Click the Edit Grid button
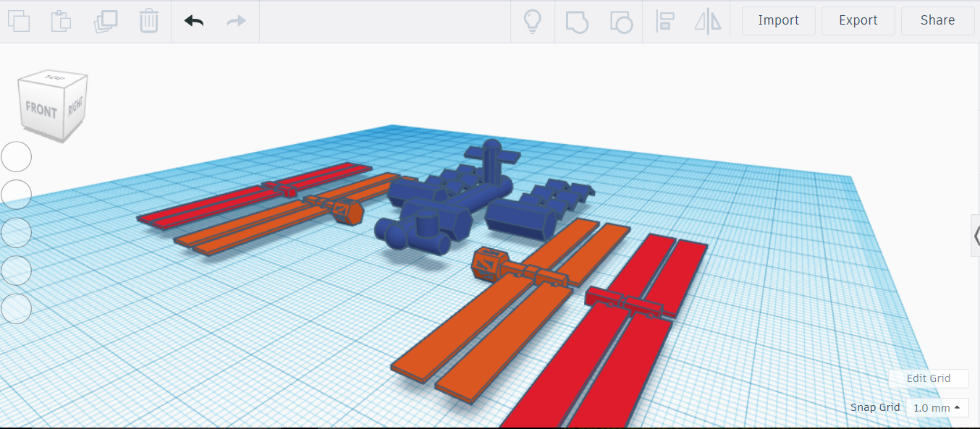Image resolution: width=980 pixels, height=429 pixels. point(929,378)
